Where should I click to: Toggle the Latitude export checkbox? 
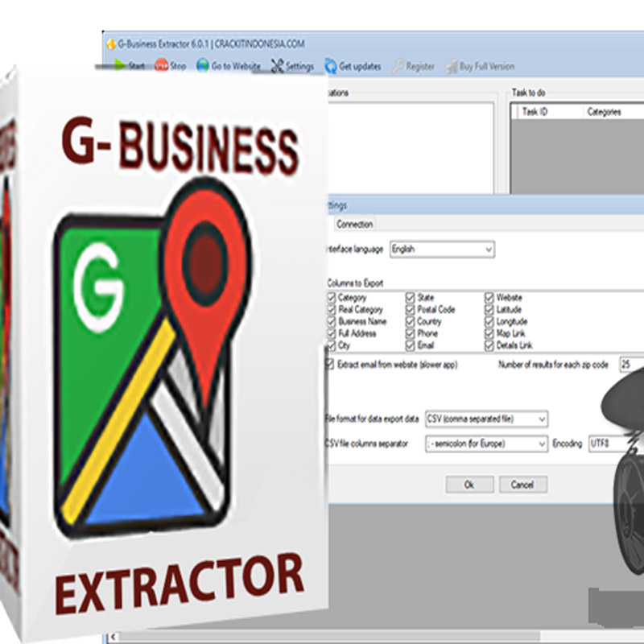tap(488, 310)
